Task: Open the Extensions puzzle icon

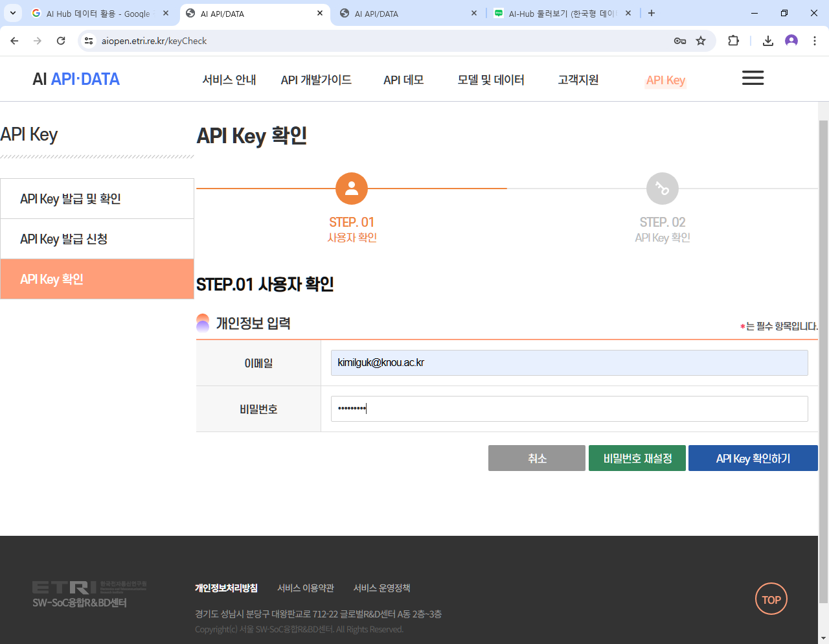Action: click(x=733, y=41)
